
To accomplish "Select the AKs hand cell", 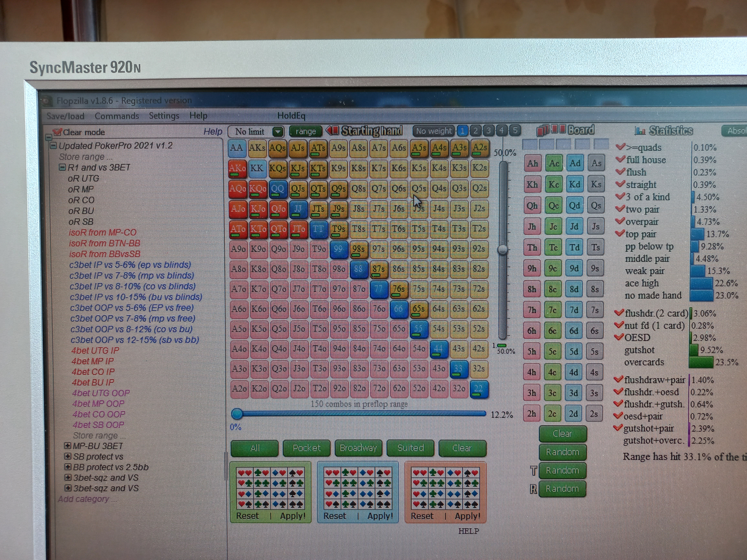I will pyautogui.click(x=257, y=148).
